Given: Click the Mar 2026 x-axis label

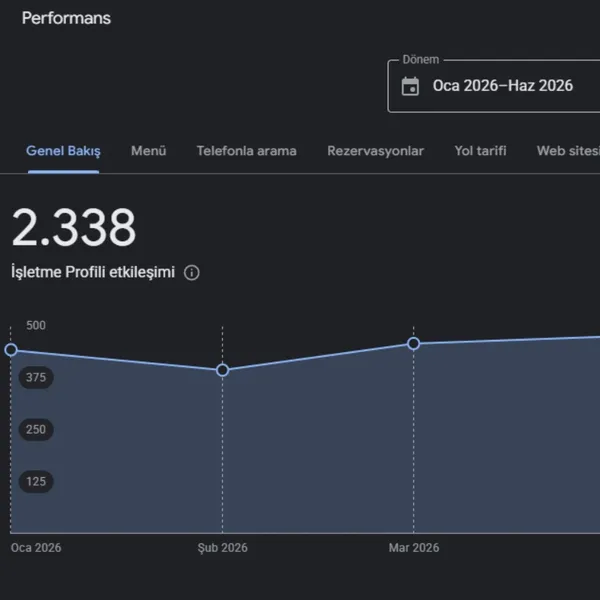Looking at the screenshot, I should click(414, 548).
